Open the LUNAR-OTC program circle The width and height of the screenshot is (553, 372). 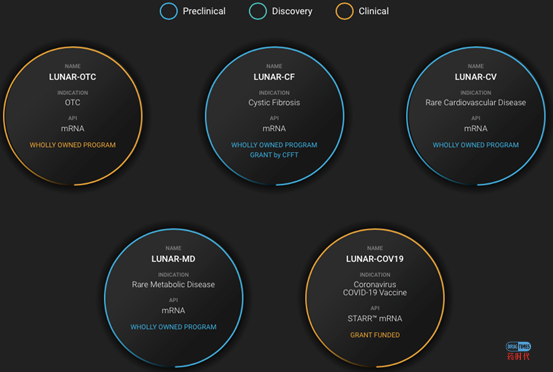click(x=73, y=116)
